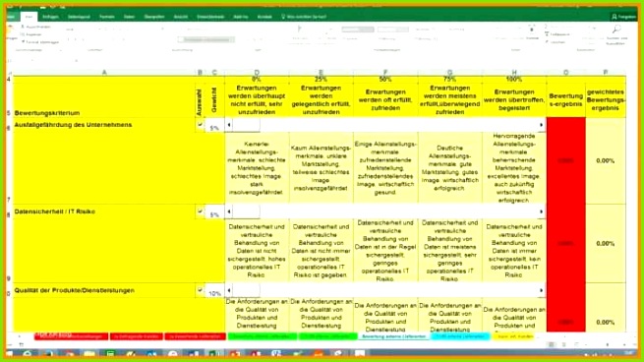This screenshot has height=362, width=644.
Task: Select column P header
Action: tap(606, 73)
